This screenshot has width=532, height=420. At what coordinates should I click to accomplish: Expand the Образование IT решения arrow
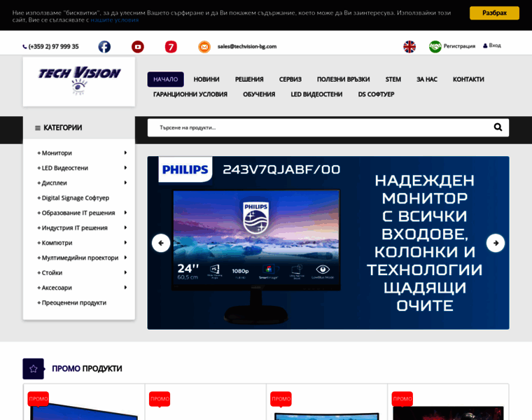point(125,212)
